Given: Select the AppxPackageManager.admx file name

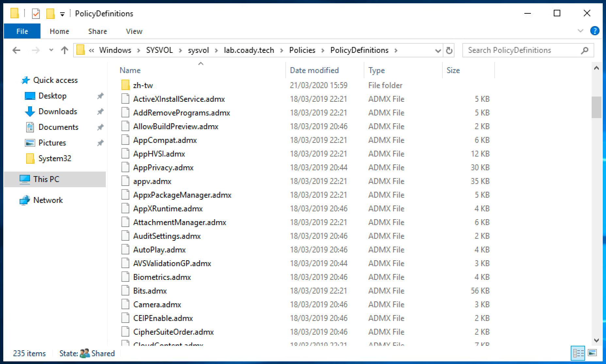Looking at the screenshot, I should point(182,195).
